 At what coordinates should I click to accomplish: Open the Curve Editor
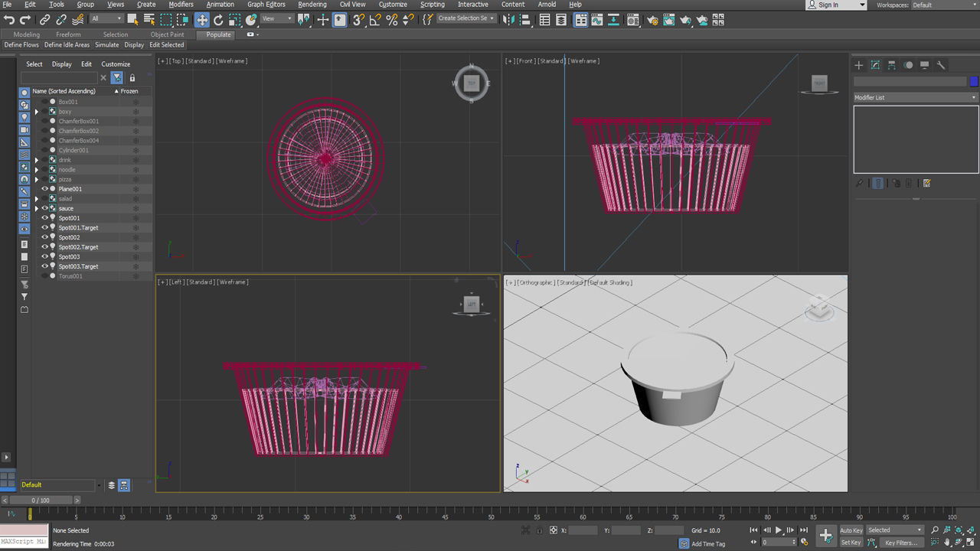click(x=597, y=19)
